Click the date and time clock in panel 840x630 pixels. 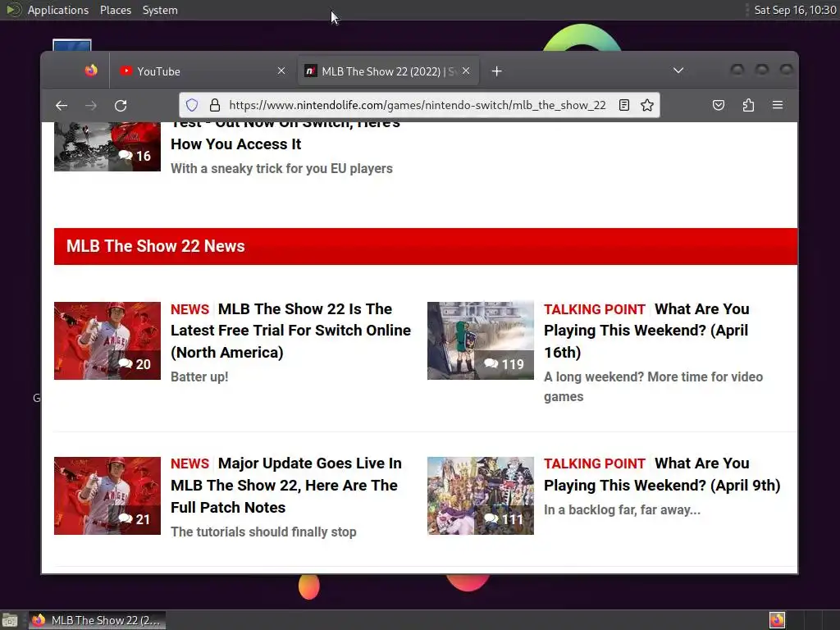coord(795,10)
